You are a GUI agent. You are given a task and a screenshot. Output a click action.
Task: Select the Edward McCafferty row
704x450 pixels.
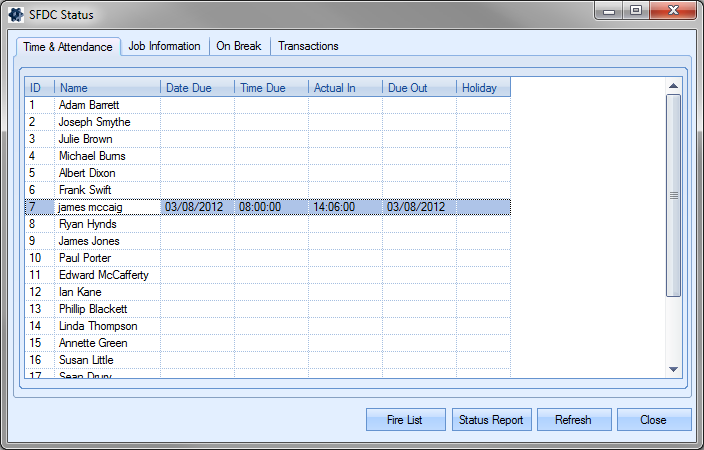268,275
